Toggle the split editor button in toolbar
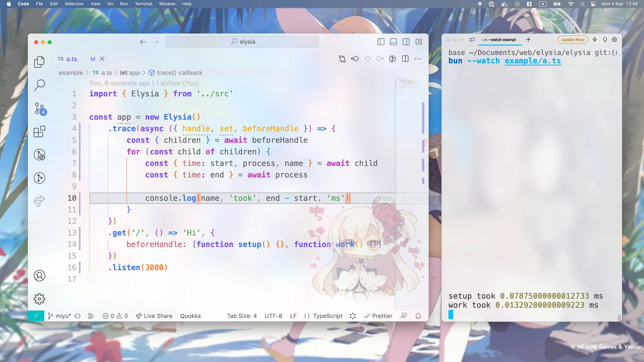Image resolution: width=644 pixels, height=362 pixels. 405,59
